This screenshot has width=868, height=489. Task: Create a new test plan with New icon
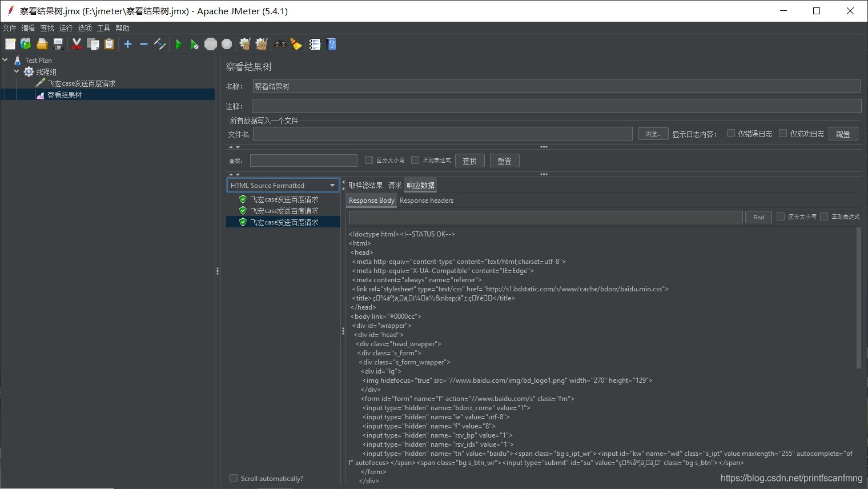coord(10,44)
